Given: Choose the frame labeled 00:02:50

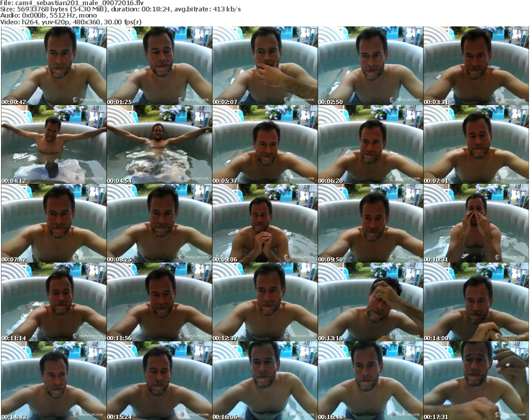Looking at the screenshot, I should point(370,66).
